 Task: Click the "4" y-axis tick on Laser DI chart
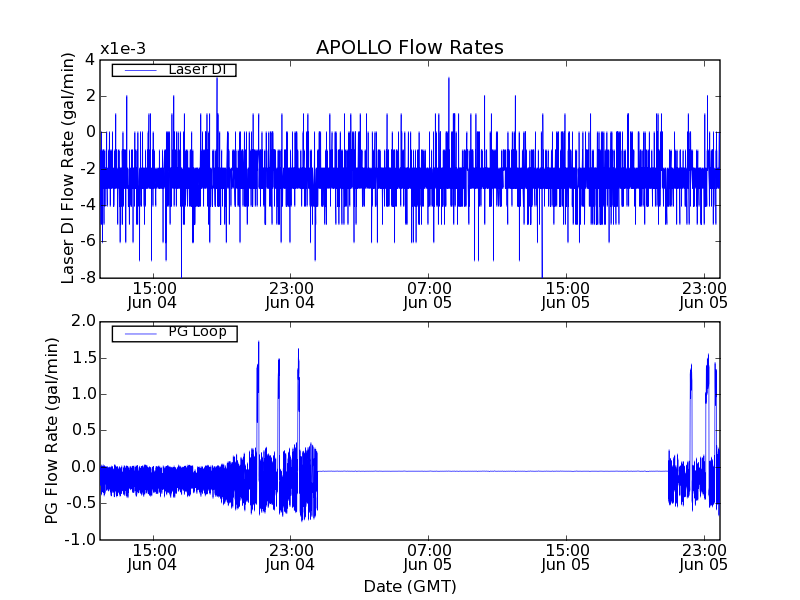pos(90,59)
